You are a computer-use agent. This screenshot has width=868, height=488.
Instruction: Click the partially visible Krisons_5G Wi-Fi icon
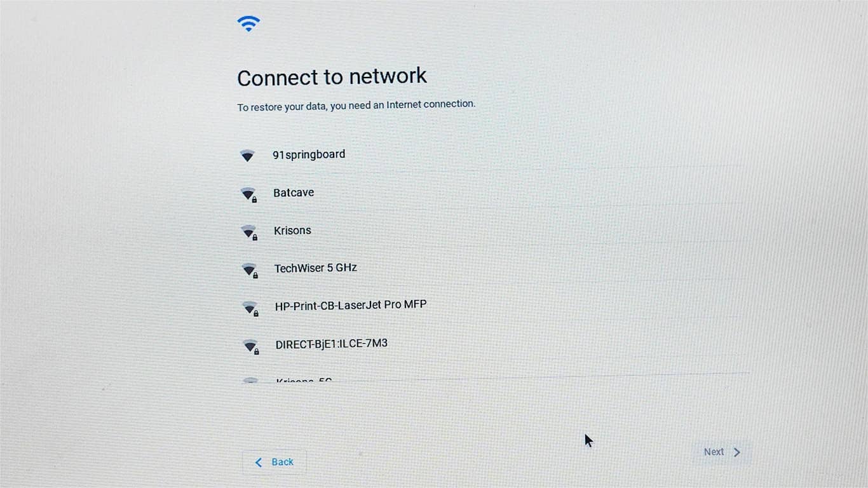pyautogui.click(x=251, y=380)
